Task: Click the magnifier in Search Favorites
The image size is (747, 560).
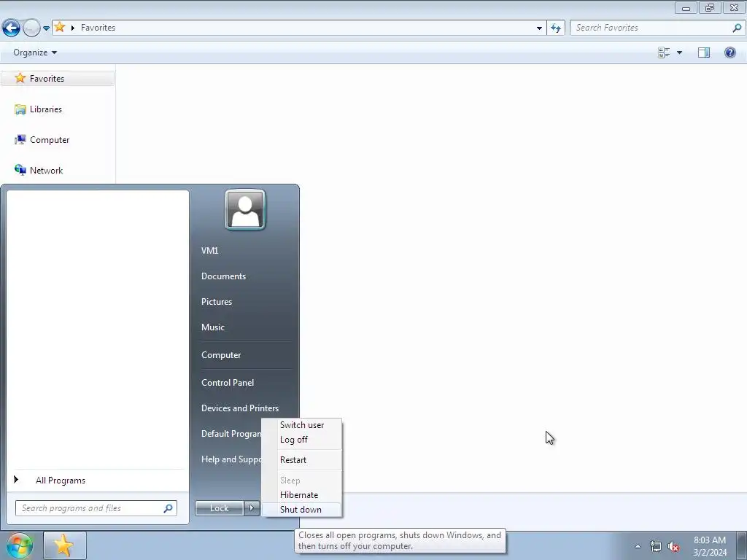Action: 737,28
